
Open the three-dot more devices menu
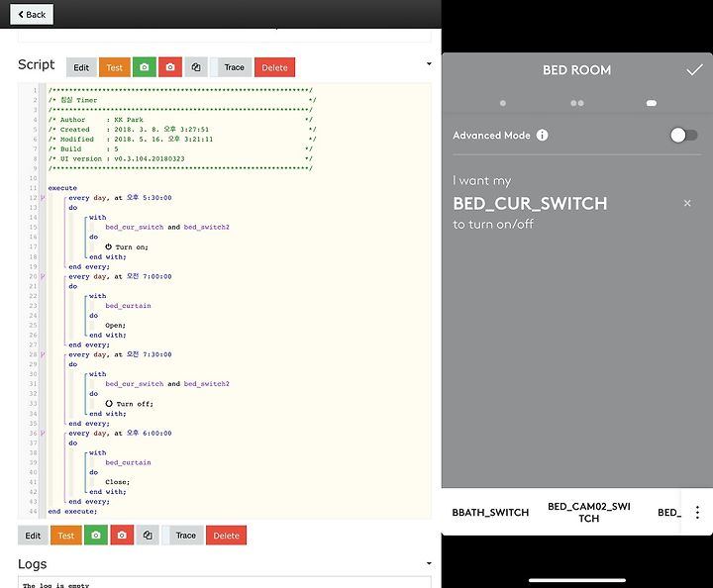click(x=697, y=512)
